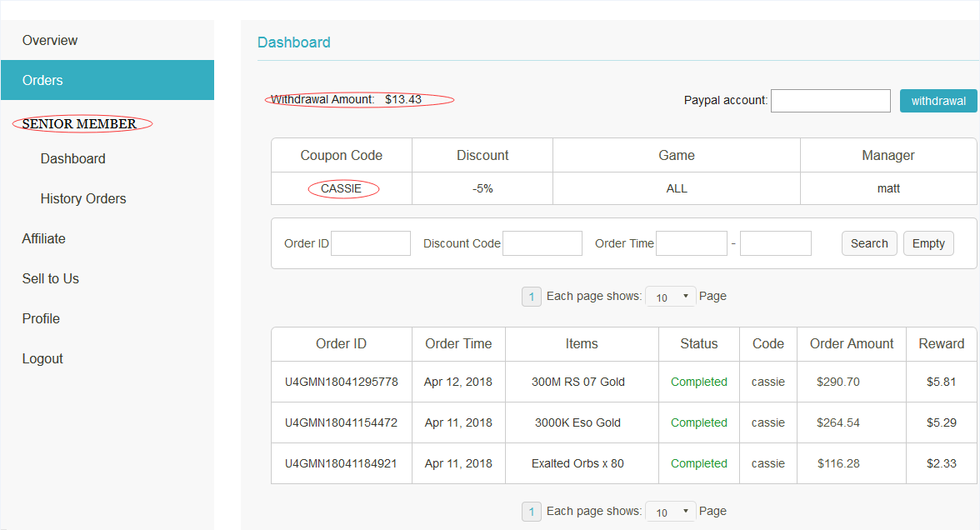Click the $116.28 order amount
Viewport: 980px width, 530px height.
click(838, 463)
